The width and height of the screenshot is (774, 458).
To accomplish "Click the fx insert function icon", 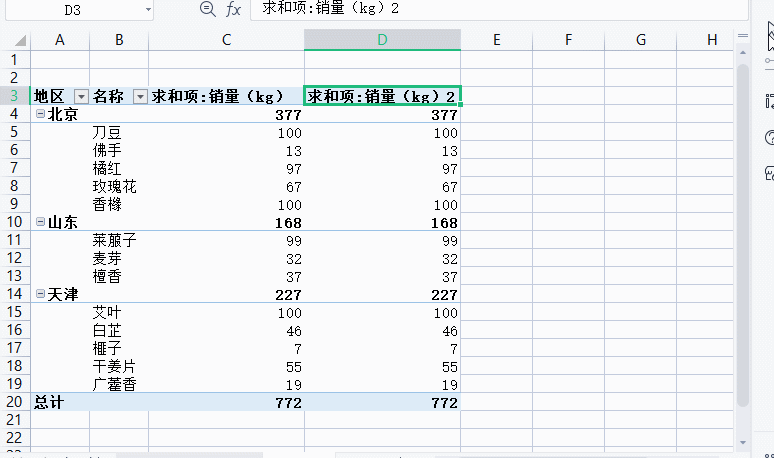I will point(233,9).
